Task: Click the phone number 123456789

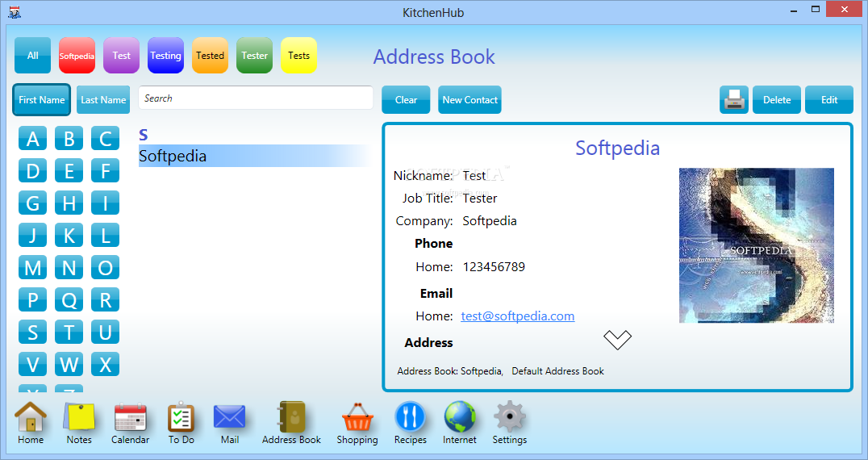Action: pyautogui.click(x=494, y=267)
